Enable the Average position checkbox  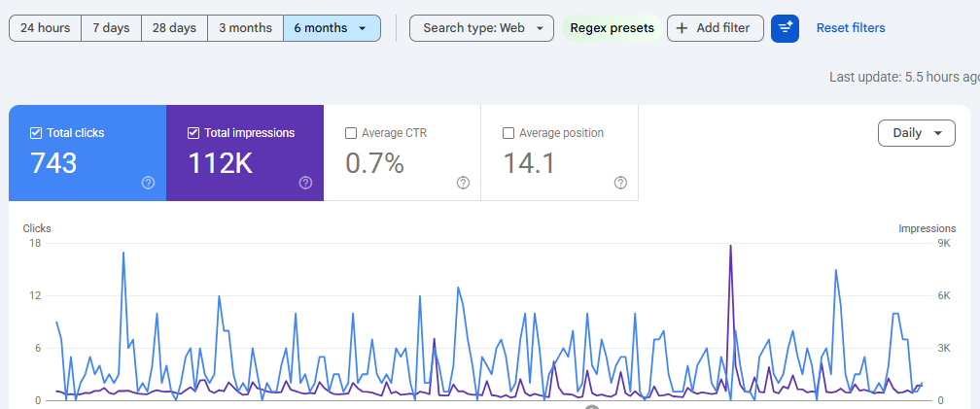point(508,133)
